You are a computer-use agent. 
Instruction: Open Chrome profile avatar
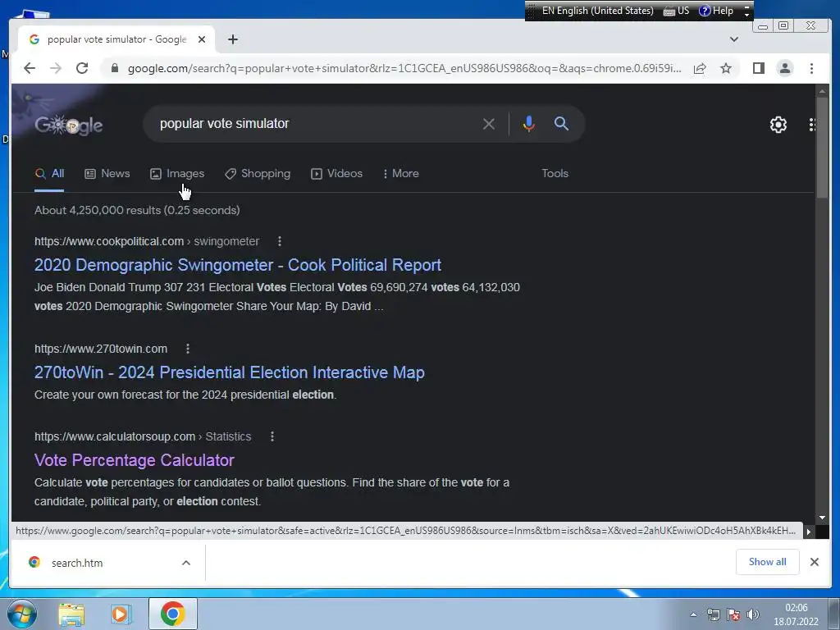point(785,68)
